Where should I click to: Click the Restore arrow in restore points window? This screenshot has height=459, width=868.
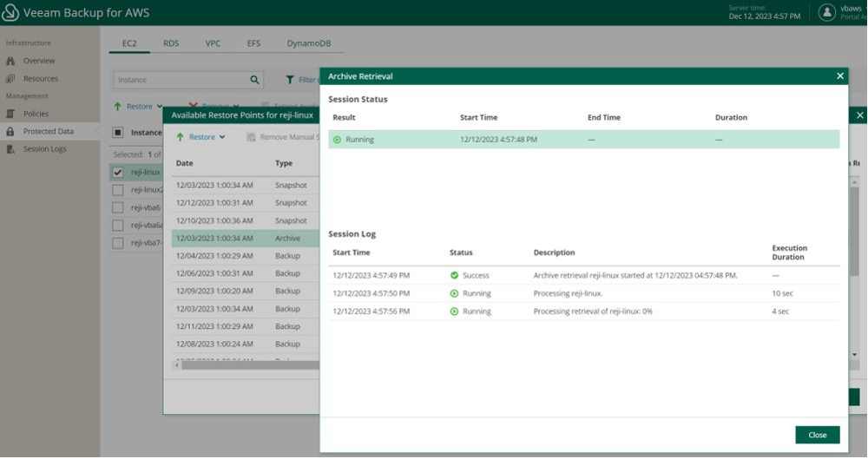[180, 137]
